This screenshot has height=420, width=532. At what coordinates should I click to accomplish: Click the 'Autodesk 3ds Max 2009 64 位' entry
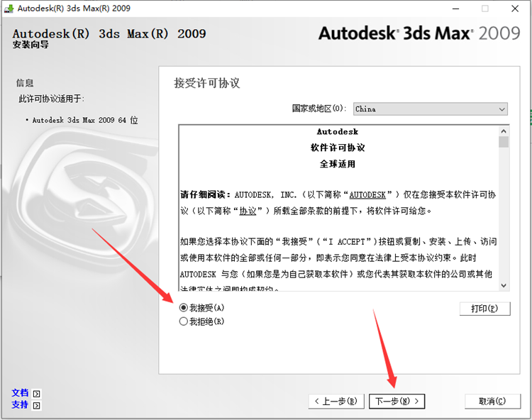[85, 120]
